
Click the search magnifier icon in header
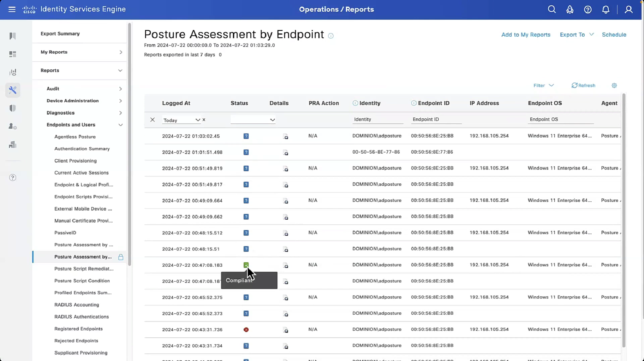tap(552, 9)
